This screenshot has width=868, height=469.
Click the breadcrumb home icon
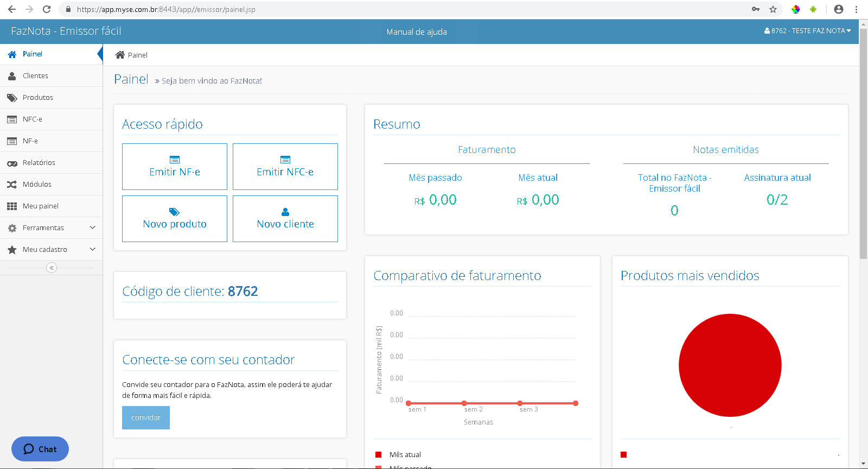point(120,55)
